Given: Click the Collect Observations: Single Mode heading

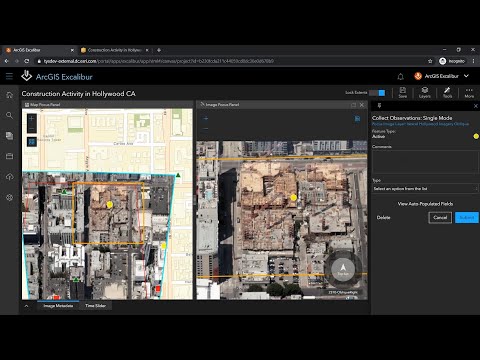Looking at the screenshot, I should coord(412,118).
